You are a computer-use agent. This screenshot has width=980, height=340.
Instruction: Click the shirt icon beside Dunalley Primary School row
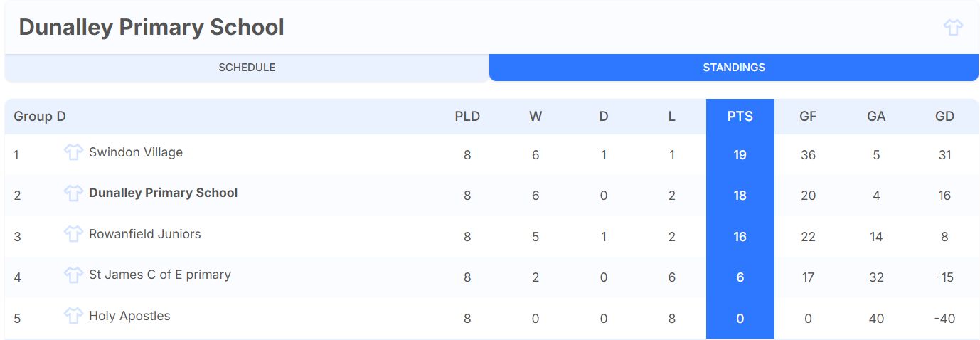[x=74, y=193]
